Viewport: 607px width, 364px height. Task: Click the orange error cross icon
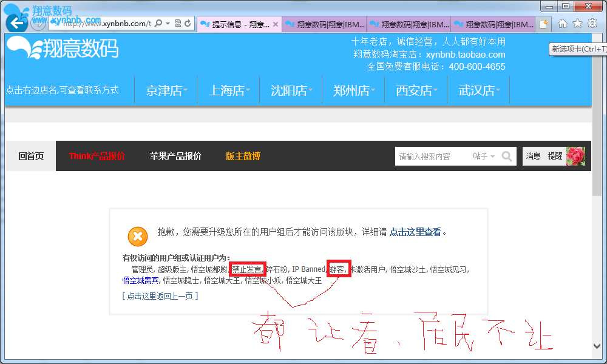138,237
